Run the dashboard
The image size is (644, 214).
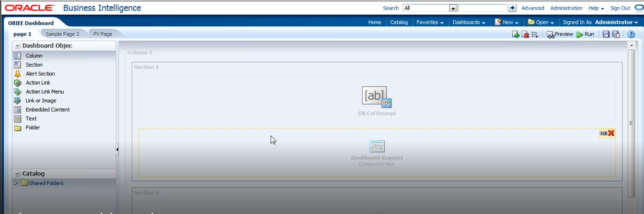(585, 34)
